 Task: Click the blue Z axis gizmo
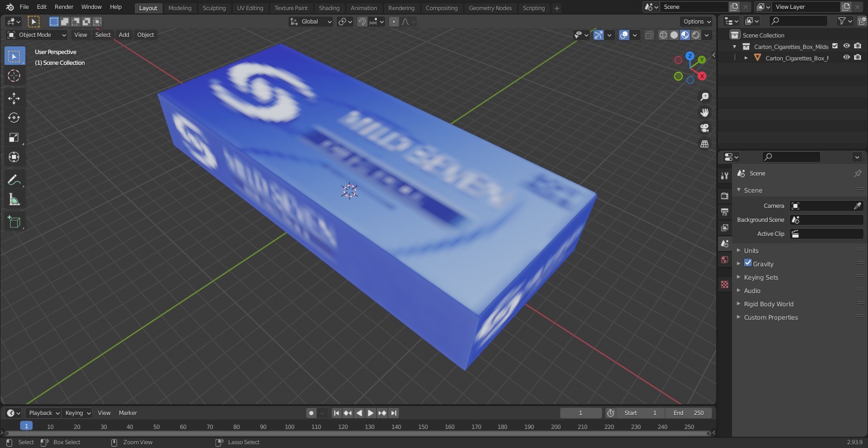coord(690,56)
